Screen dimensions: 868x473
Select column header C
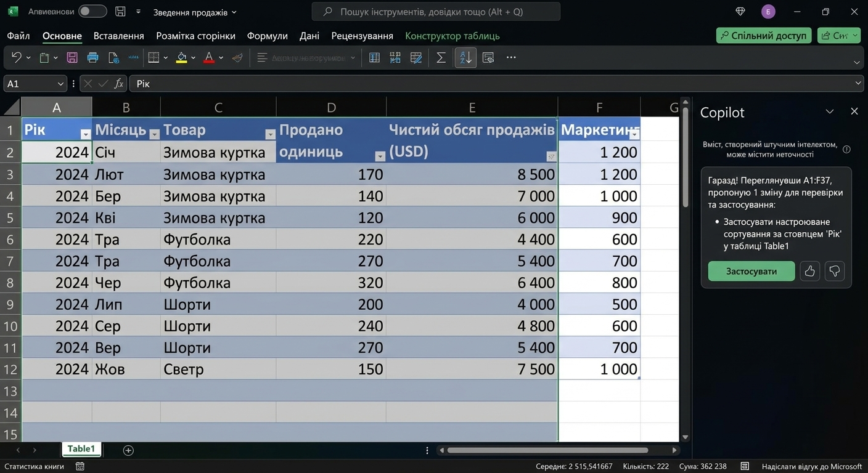click(218, 107)
